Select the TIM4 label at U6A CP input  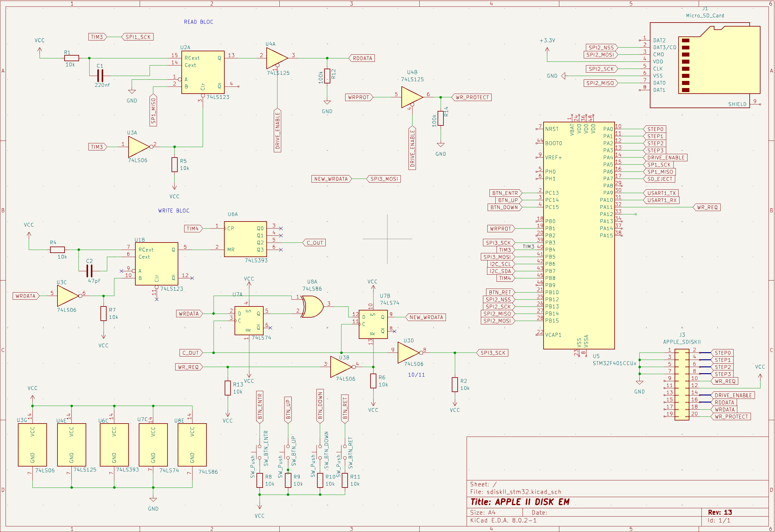[193, 228]
